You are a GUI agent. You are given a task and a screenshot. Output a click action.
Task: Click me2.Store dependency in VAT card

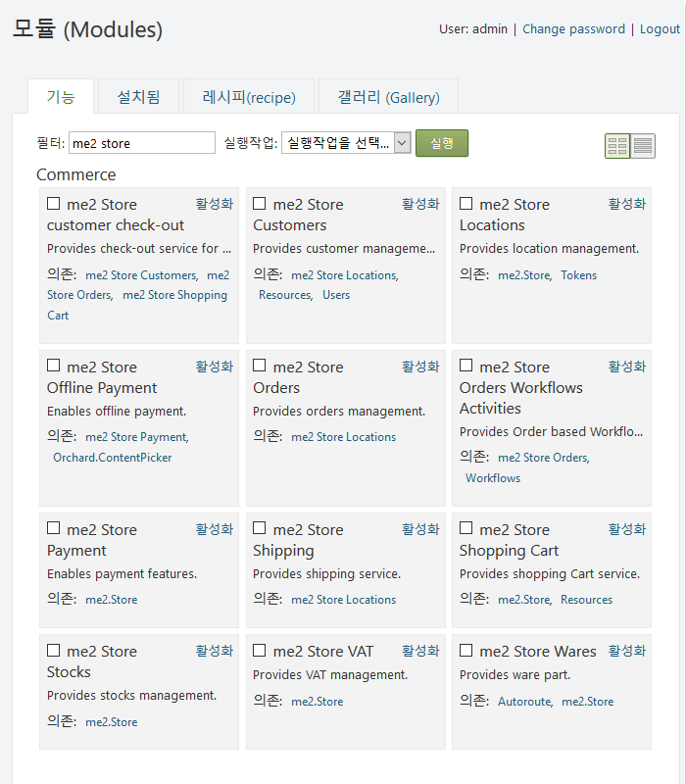coord(317,702)
